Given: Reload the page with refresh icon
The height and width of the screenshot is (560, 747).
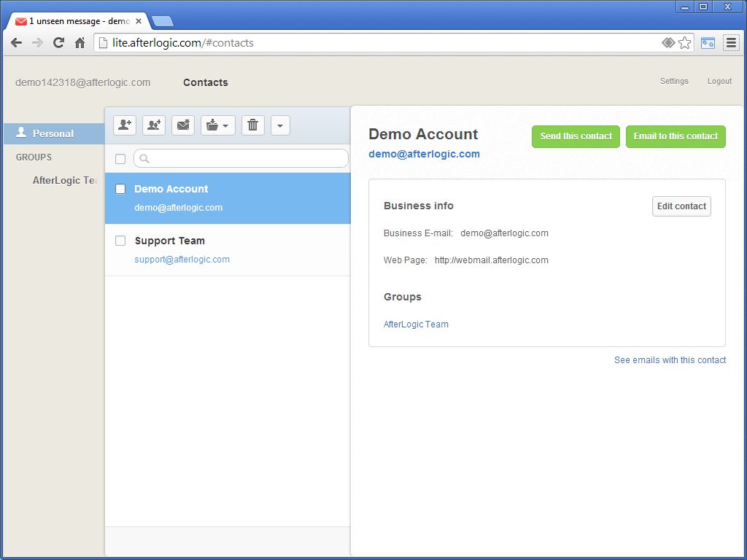Looking at the screenshot, I should click(58, 43).
